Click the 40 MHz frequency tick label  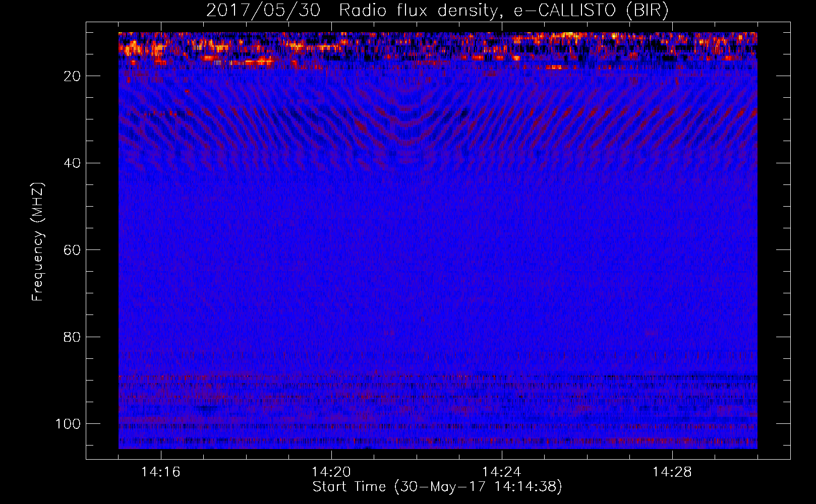pyautogui.click(x=73, y=163)
